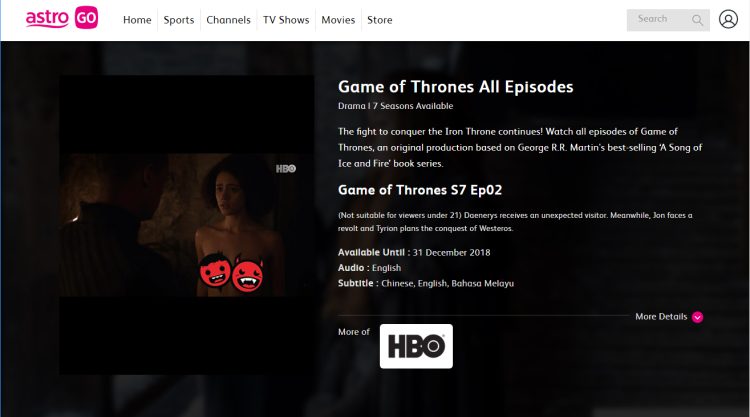Open the TV Shows menu
750x417 pixels.
point(286,20)
